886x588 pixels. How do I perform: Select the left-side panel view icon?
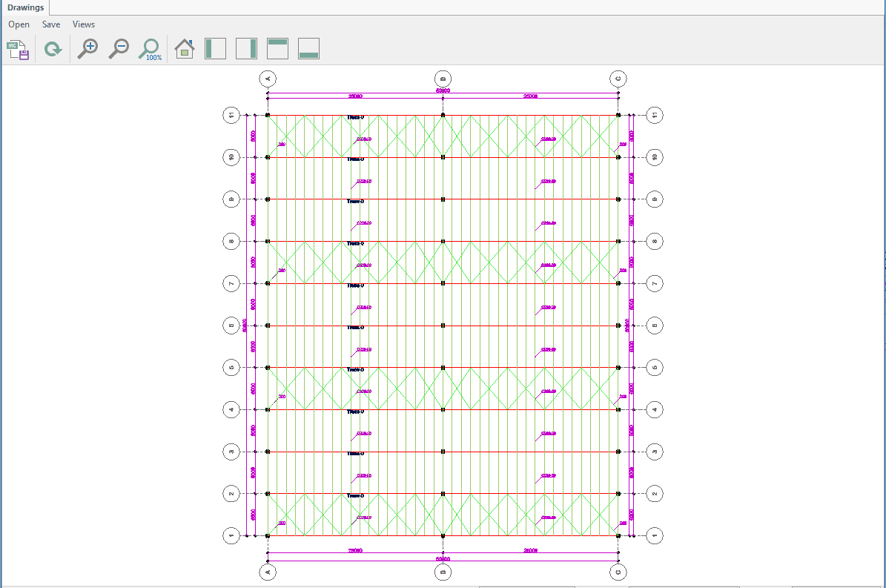(x=215, y=49)
